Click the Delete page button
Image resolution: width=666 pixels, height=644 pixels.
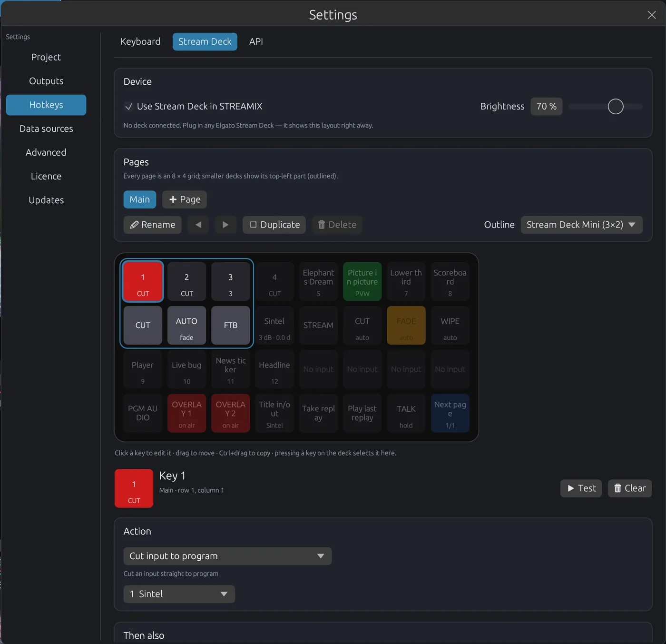tap(337, 225)
